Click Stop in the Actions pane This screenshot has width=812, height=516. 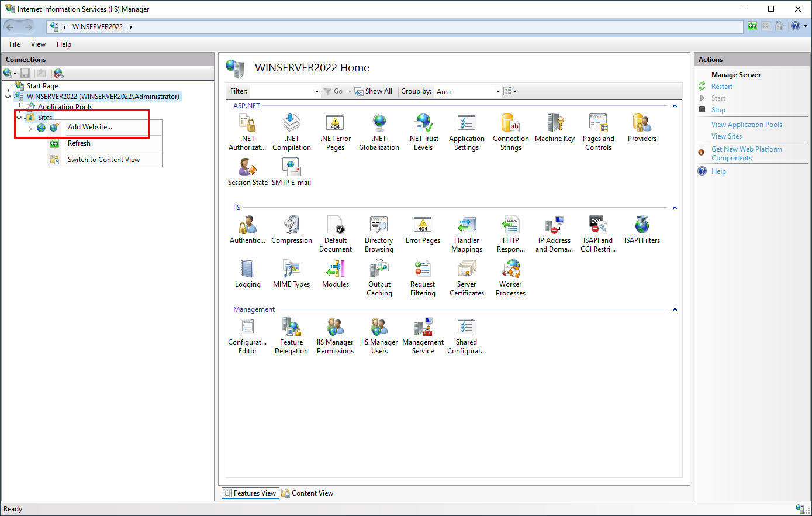[718, 110]
